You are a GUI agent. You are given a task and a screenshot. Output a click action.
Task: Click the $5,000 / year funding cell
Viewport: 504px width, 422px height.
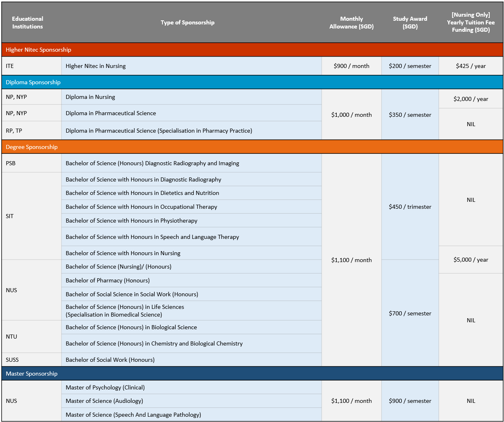pyautogui.click(x=471, y=260)
